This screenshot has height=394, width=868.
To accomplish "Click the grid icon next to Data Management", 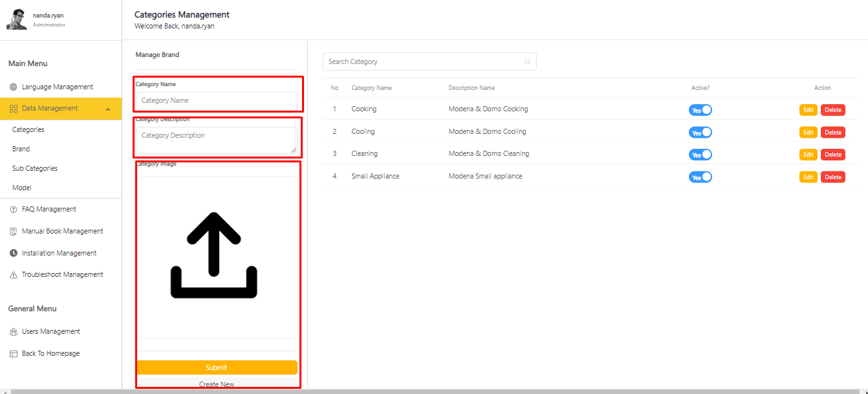I will click(14, 109).
